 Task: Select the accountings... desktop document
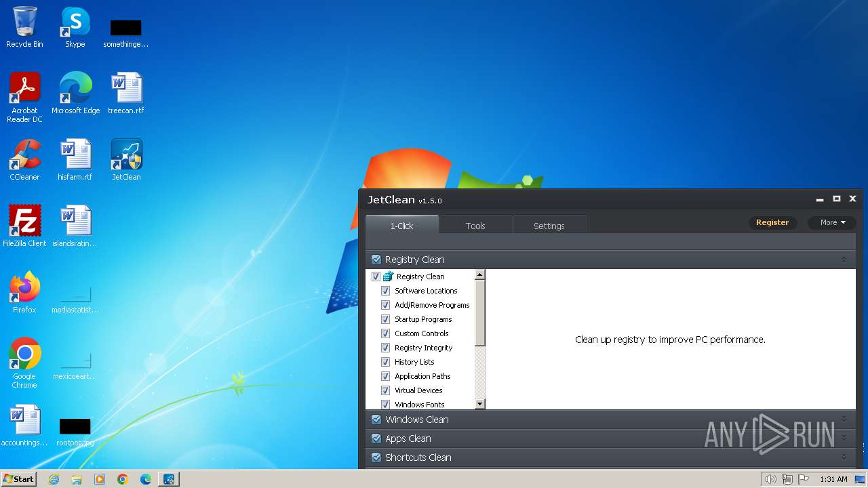point(24,426)
